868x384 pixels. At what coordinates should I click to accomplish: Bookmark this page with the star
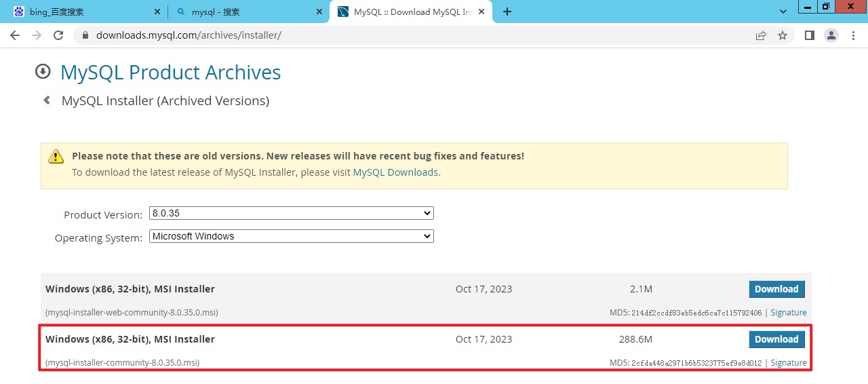pos(783,35)
